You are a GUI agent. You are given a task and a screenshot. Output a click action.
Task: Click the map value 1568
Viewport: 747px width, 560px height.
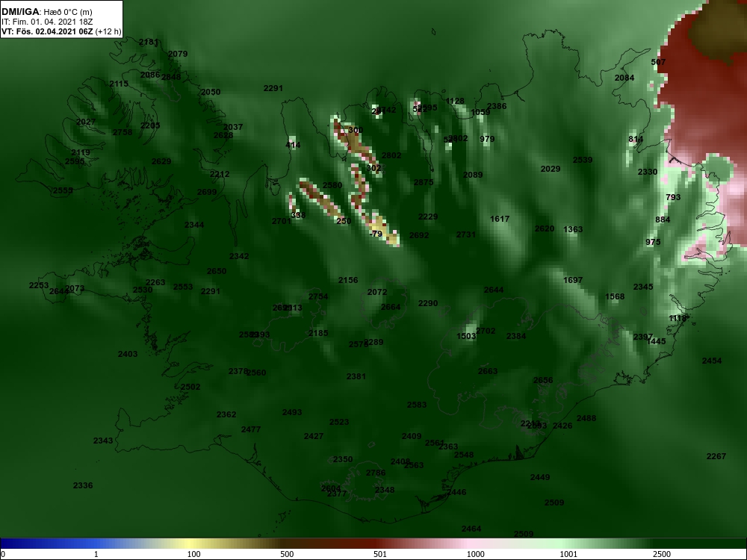pos(615,296)
